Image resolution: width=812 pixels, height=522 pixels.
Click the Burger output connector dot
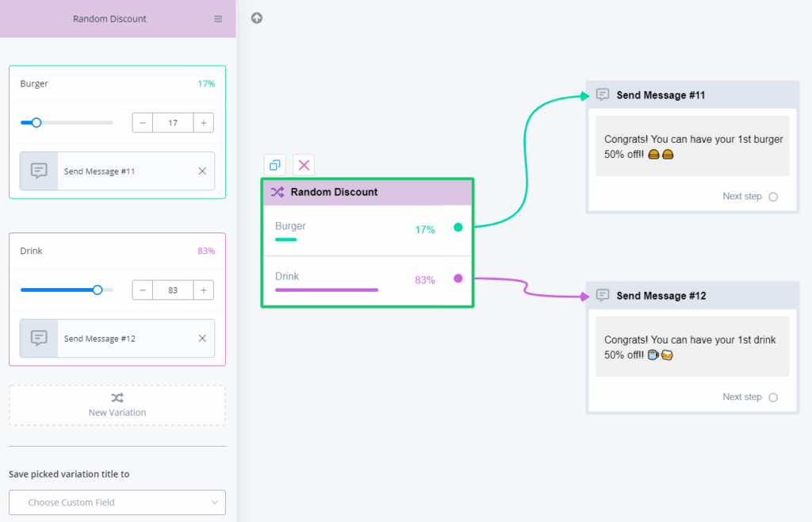coord(458,228)
